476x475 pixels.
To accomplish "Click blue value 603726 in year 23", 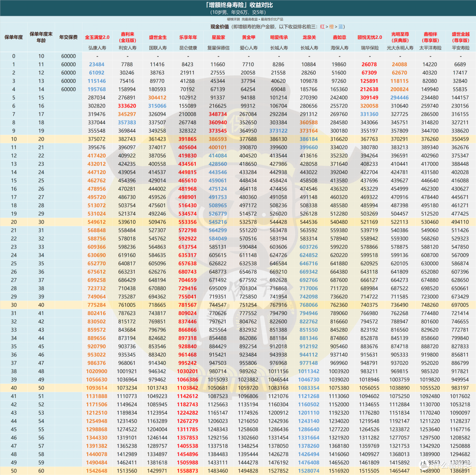I will [x=309, y=247].
